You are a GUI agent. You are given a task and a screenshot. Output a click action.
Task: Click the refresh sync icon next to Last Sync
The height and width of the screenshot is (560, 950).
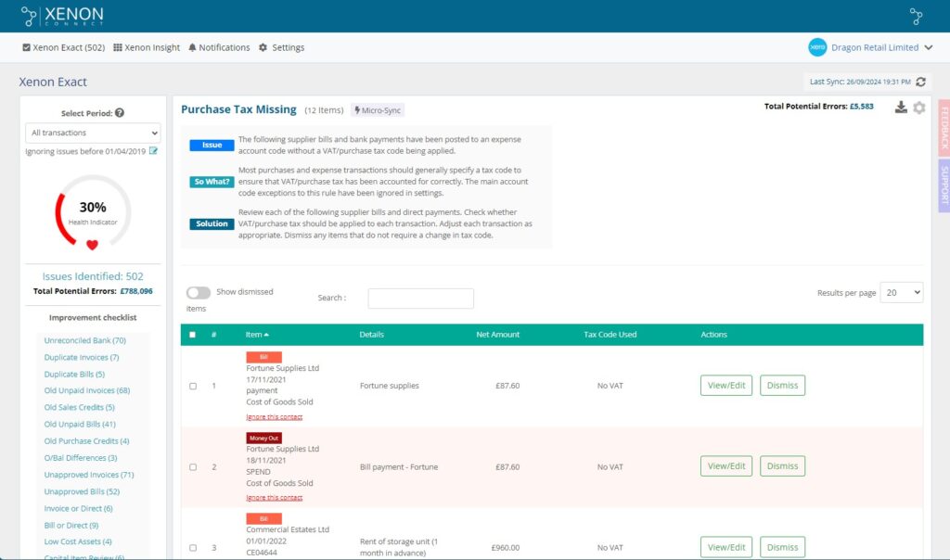point(921,81)
